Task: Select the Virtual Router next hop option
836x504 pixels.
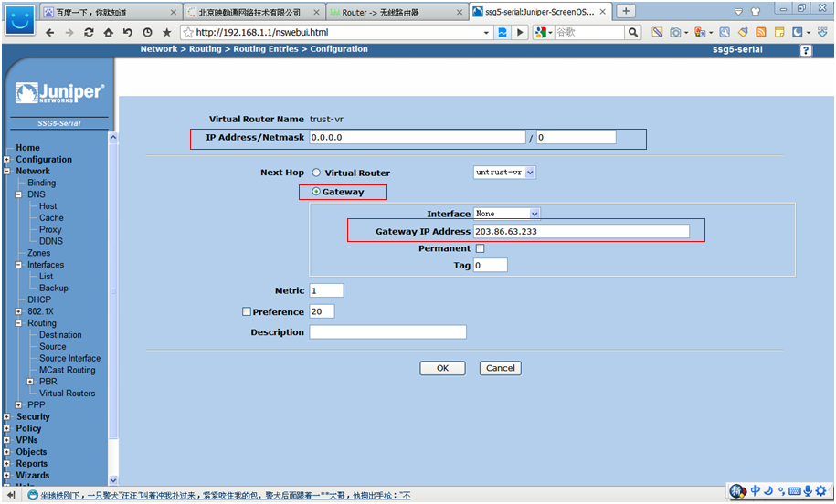Action: coord(316,173)
